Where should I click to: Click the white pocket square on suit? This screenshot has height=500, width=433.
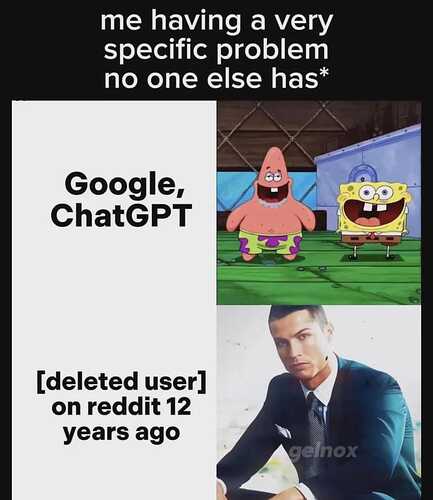click(x=283, y=432)
